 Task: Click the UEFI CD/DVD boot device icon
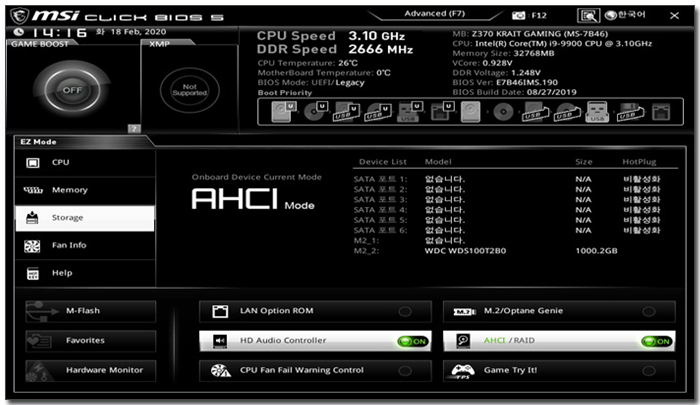[x=316, y=111]
